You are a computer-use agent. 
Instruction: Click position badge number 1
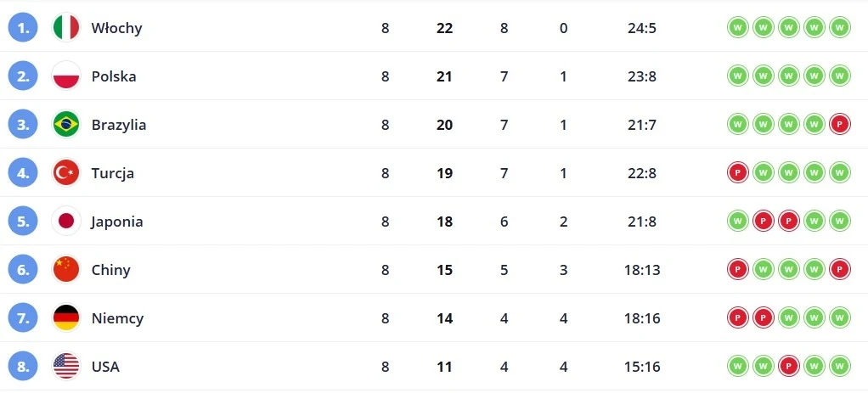(x=23, y=28)
